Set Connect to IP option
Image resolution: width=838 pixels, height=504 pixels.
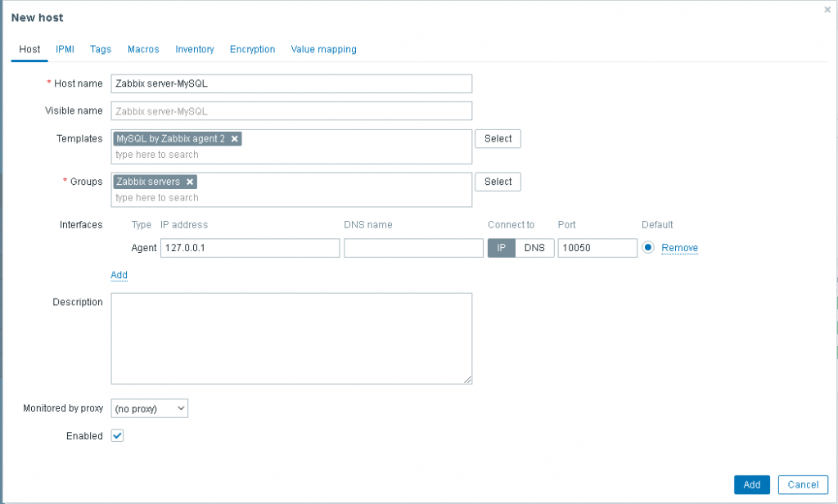coord(502,248)
